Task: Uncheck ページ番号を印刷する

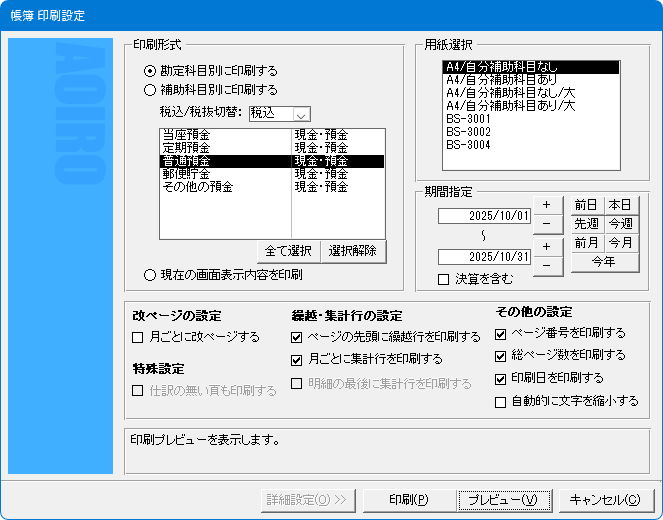Action: click(501, 333)
